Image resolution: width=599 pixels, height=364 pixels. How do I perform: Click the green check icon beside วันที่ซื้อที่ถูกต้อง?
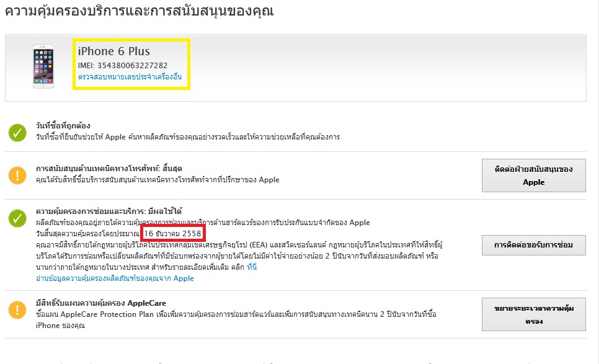pyautogui.click(x=17, y=133)
